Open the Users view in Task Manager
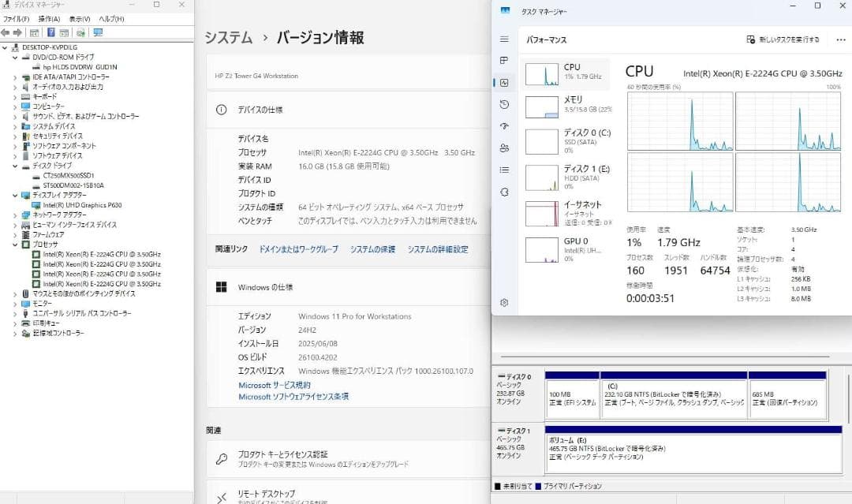Screen dimensions: 852x504 pos(503,148)
